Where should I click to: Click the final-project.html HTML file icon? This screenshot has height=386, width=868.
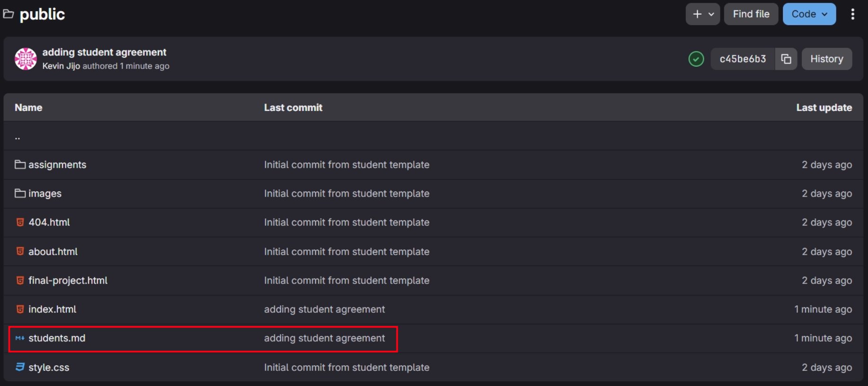20,280
